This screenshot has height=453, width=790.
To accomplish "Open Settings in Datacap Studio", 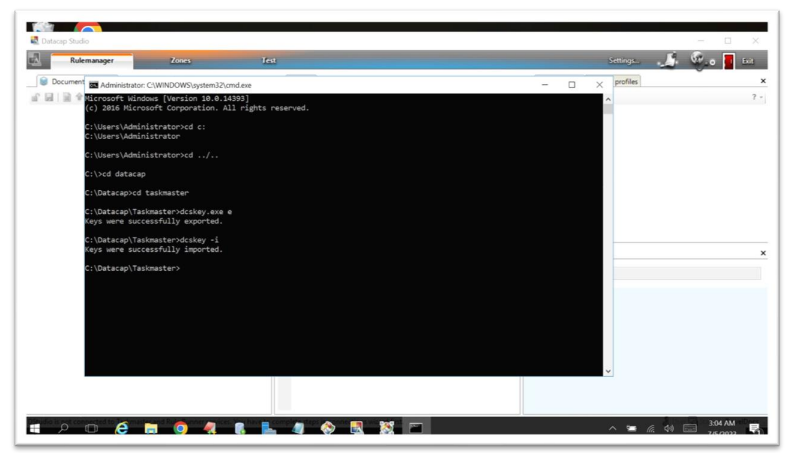I will pos(624,60).
